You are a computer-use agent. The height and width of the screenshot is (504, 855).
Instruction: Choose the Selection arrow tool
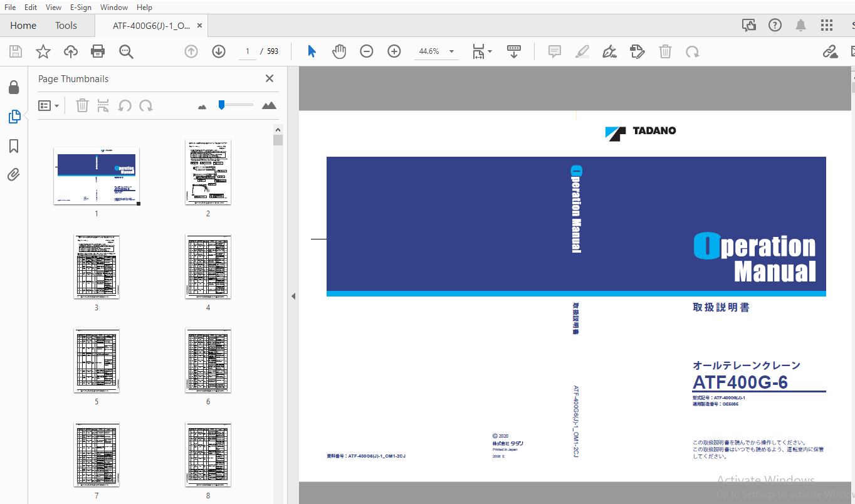[312, 51]
